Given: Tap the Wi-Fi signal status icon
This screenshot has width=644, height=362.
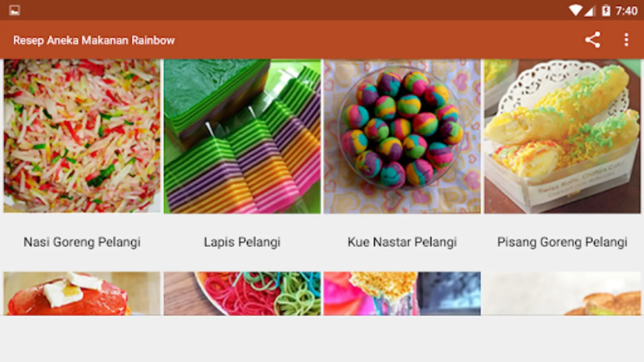Looking at the screenshot, I should 575,10.
